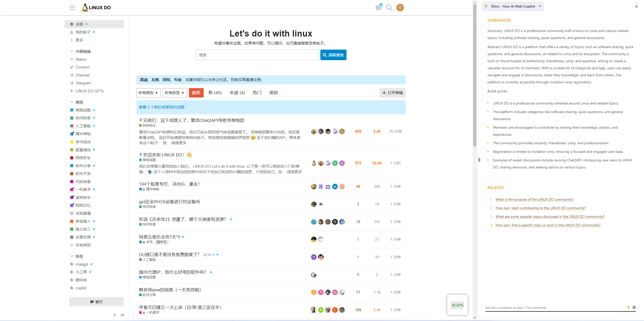Screen dimensions: 644x321
Task: Open the uu.ci external link
Action: [x=209, y=255]
